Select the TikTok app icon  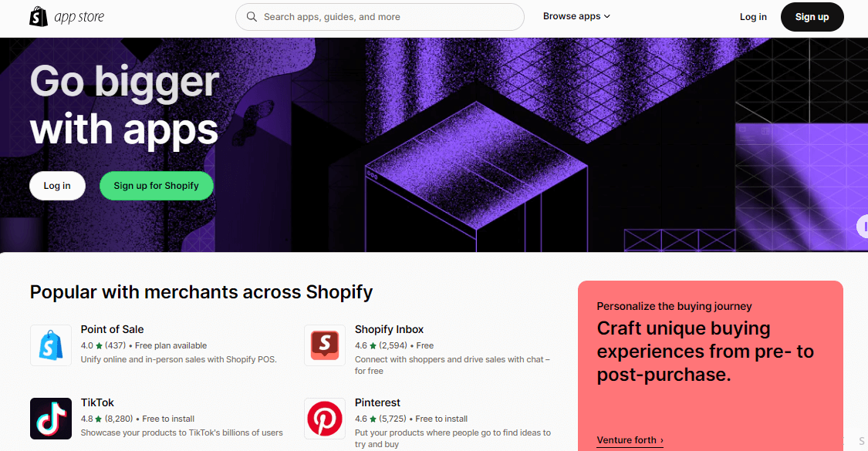point(50,419)
